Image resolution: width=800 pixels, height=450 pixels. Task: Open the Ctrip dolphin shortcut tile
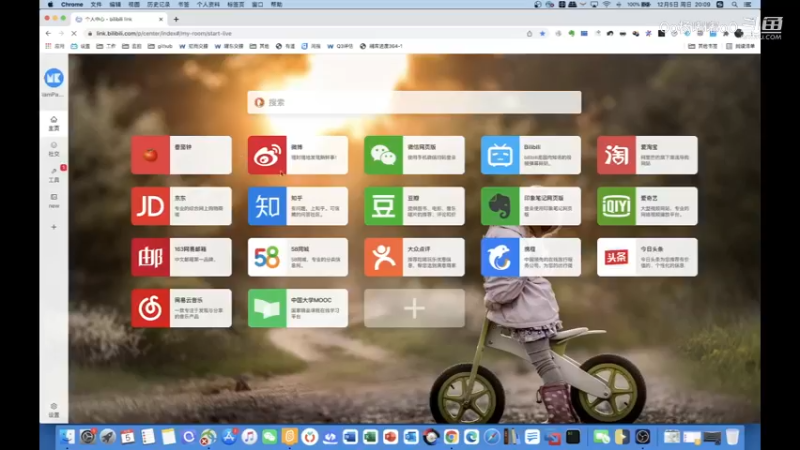click(531, 257)
